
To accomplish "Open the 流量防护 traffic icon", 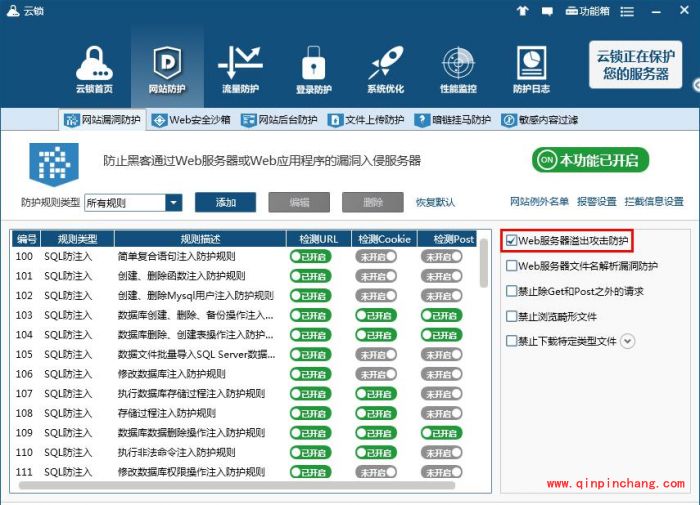I will click(240, 69).
